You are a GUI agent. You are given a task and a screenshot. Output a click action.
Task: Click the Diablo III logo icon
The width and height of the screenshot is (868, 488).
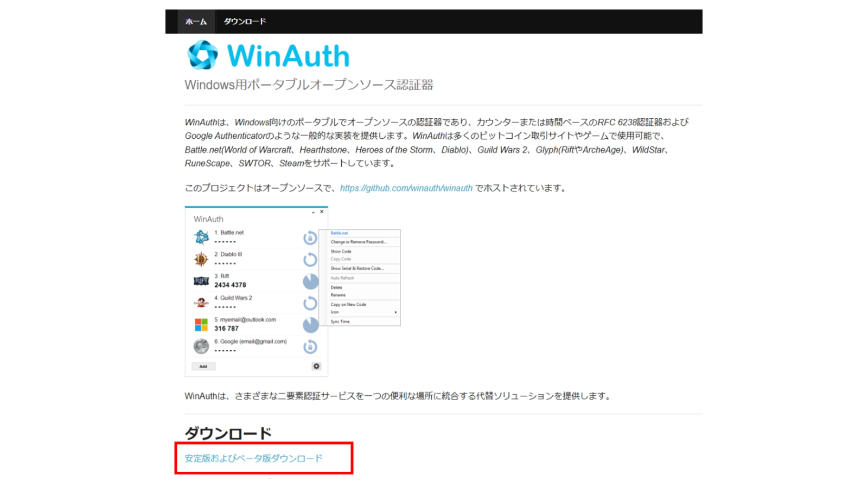201,259
